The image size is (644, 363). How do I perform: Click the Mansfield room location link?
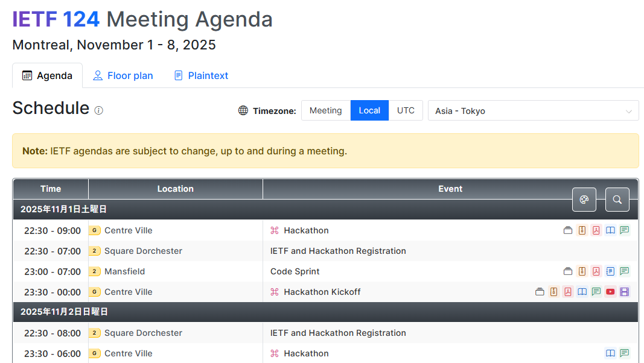tap(124, 271)
